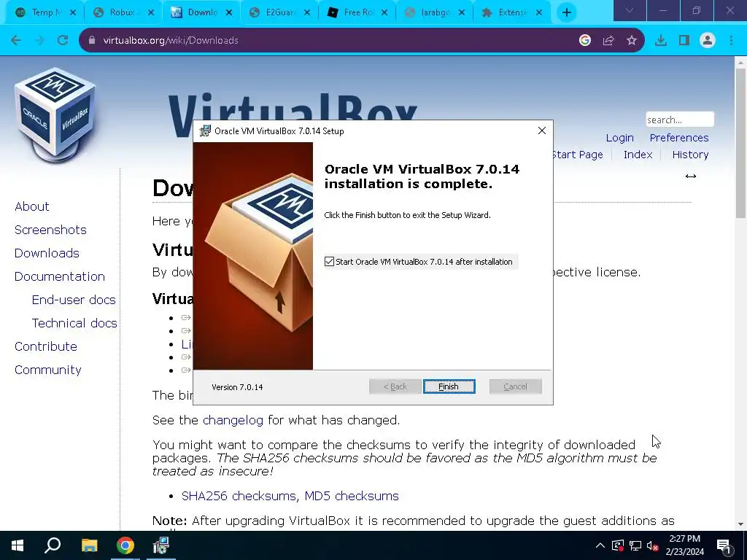Open the Login link
The width and height of the screenshot is (747, 560).
(619, 138)
